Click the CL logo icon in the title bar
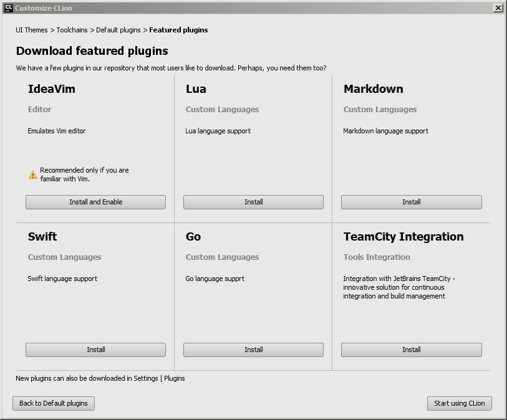The height and width of the screenshot is (420, 507). [x=7, y=7]
